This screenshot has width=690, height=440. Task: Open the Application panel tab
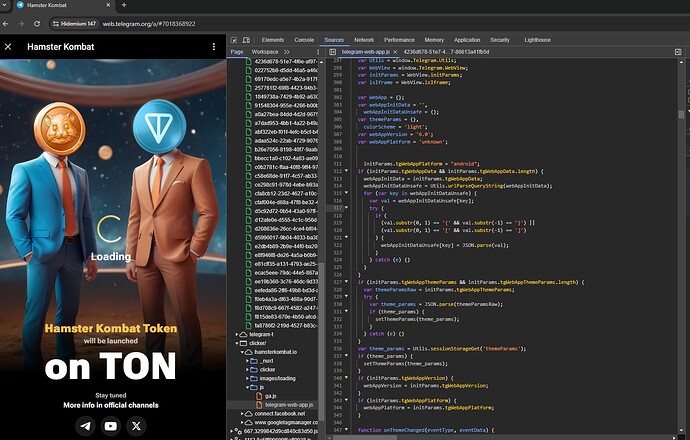[467, 40]
